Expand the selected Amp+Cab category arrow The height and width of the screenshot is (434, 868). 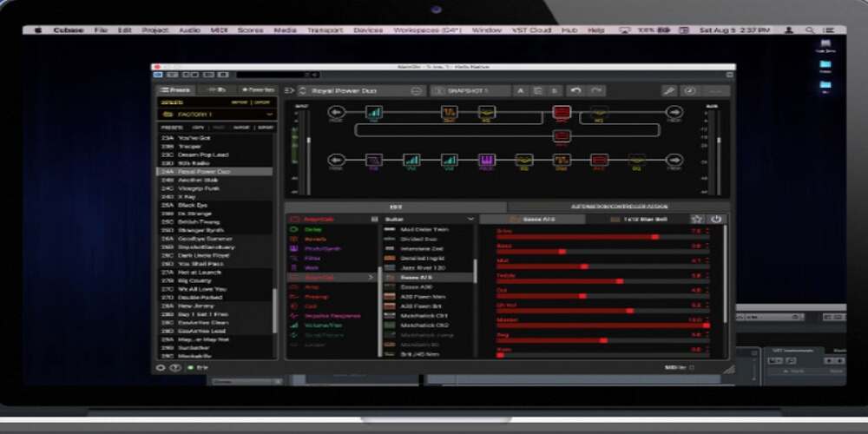click(x=372, y=278)
